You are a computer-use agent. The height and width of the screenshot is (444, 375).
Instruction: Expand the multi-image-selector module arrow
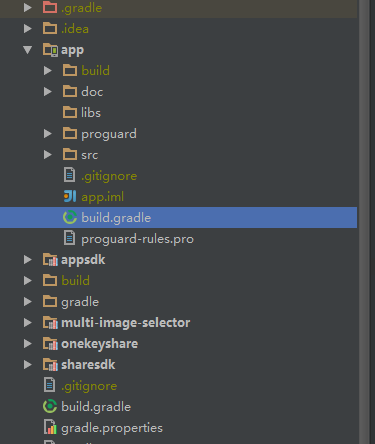click(x=28, y=323)
